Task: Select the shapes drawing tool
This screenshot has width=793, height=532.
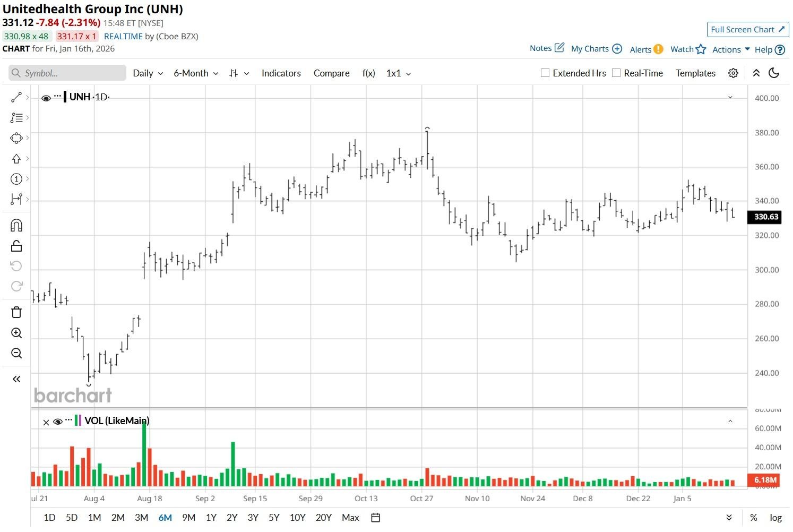Action: coord(16,138)
